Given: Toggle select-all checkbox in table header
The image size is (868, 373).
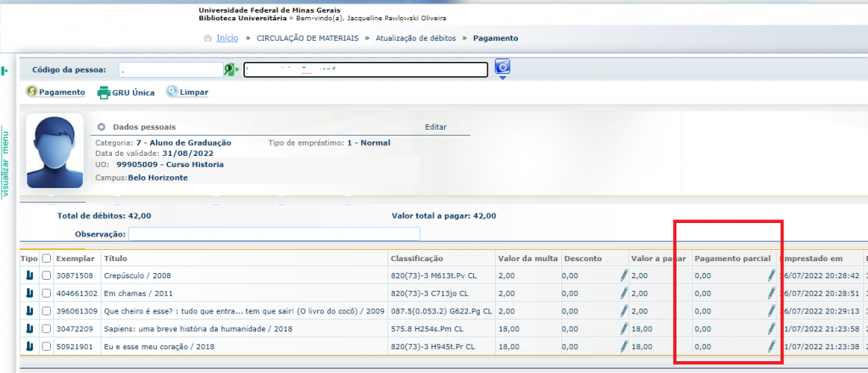Looking at the screenshot, I should [x=47, y=258].
